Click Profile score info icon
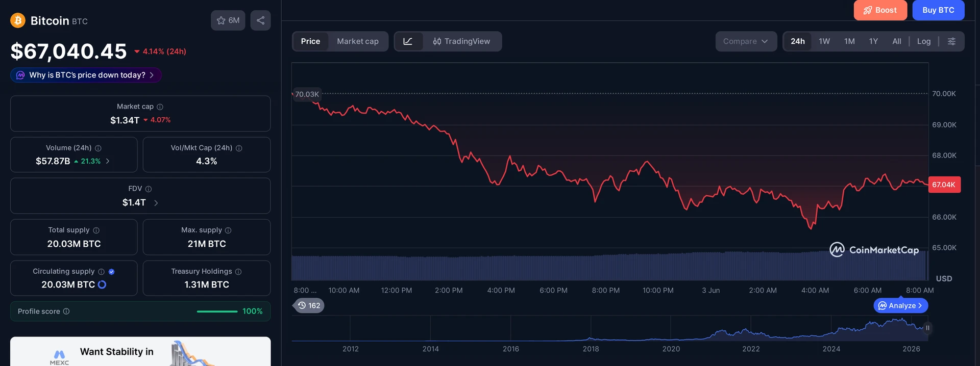 (x=66, y=311)
